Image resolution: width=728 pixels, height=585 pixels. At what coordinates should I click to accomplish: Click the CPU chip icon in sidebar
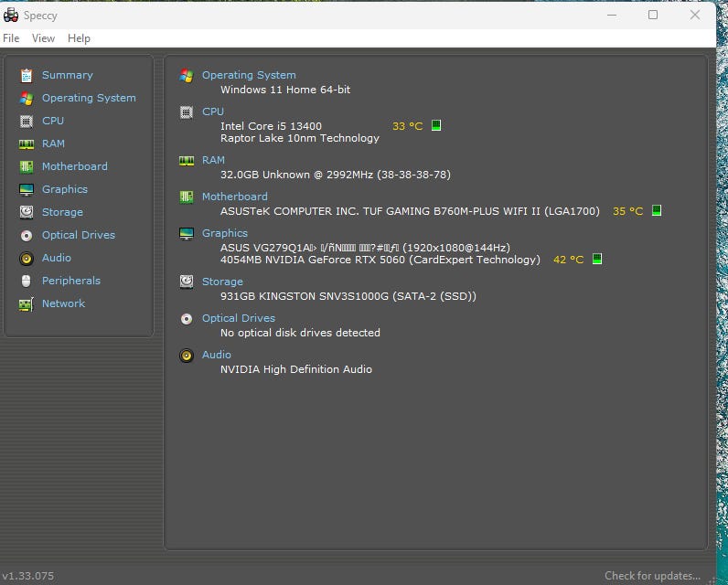(27, 121)
